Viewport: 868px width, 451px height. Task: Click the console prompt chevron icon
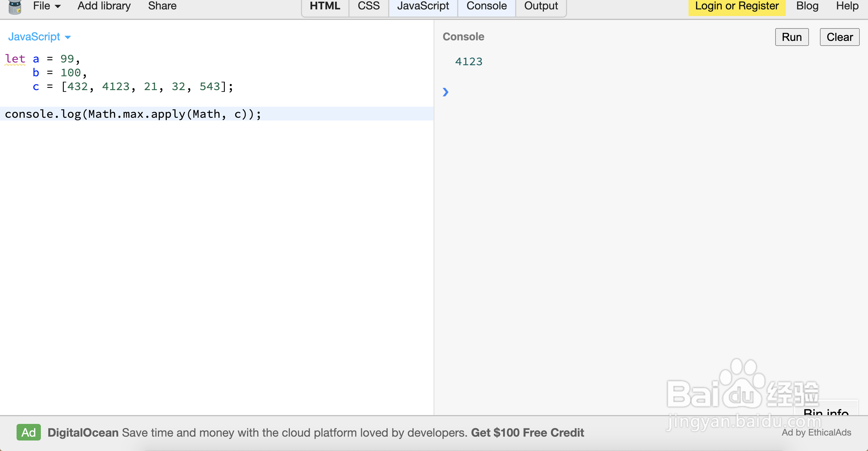point(445,92)
